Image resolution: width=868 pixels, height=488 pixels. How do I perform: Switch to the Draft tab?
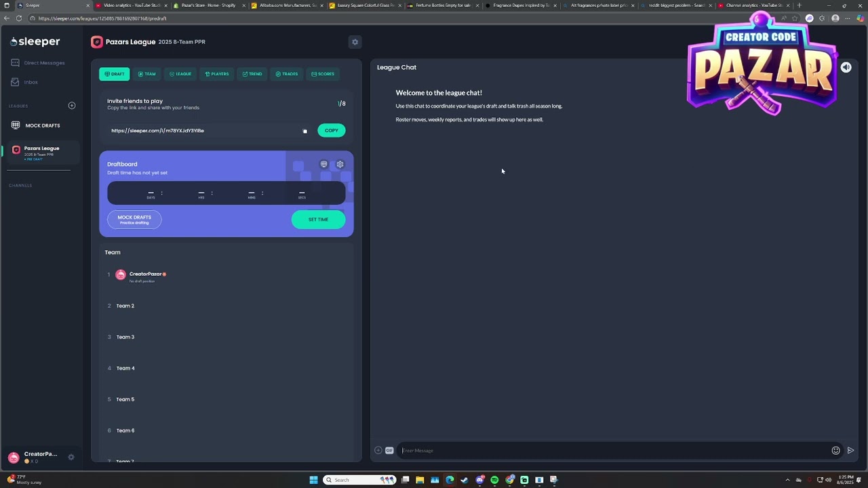(114, 74)
